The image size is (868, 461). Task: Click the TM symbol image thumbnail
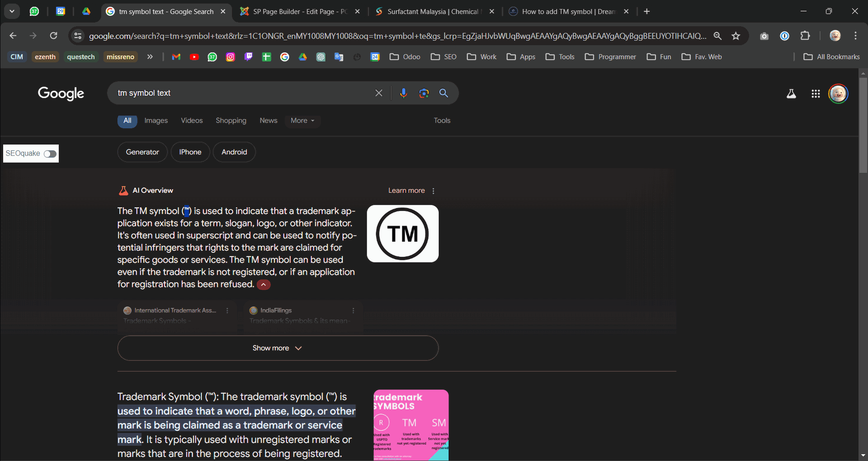tap(403, 234)
